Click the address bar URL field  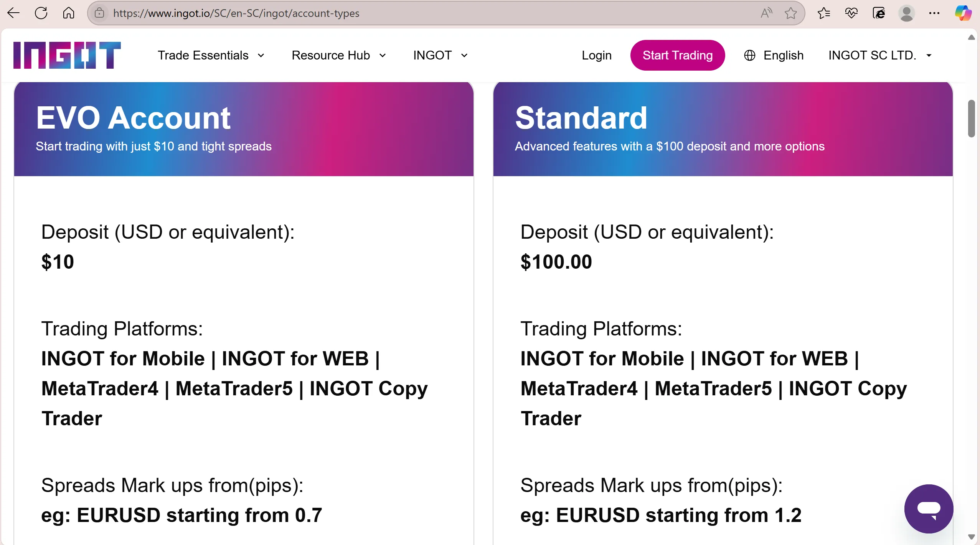(430, 13)
